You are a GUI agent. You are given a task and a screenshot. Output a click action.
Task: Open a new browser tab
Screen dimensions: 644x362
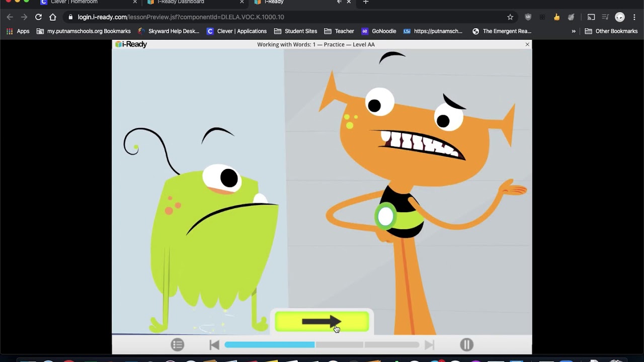point(366,3)
